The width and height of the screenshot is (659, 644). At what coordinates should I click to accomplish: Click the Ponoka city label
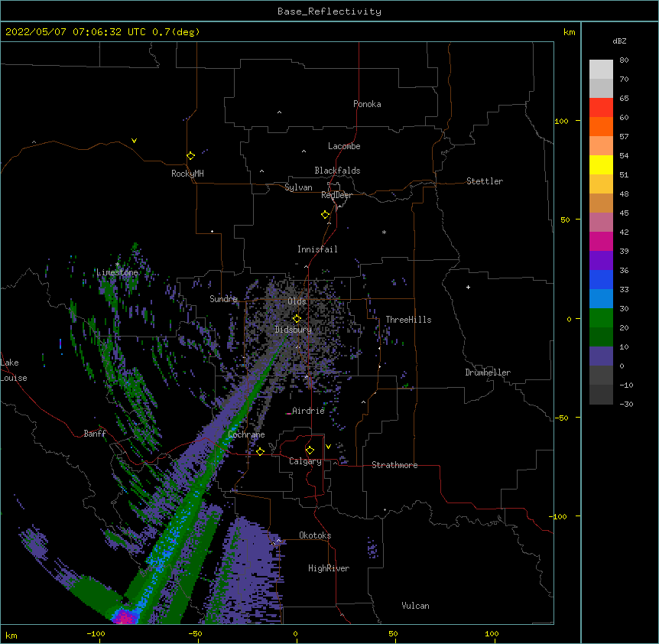(367, 104)
